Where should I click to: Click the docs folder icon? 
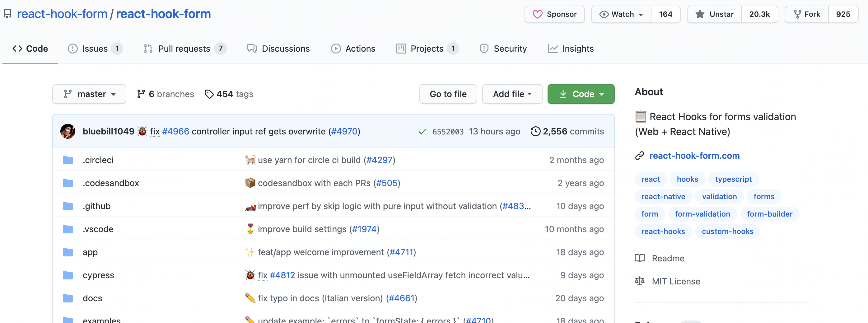point(68,298)
